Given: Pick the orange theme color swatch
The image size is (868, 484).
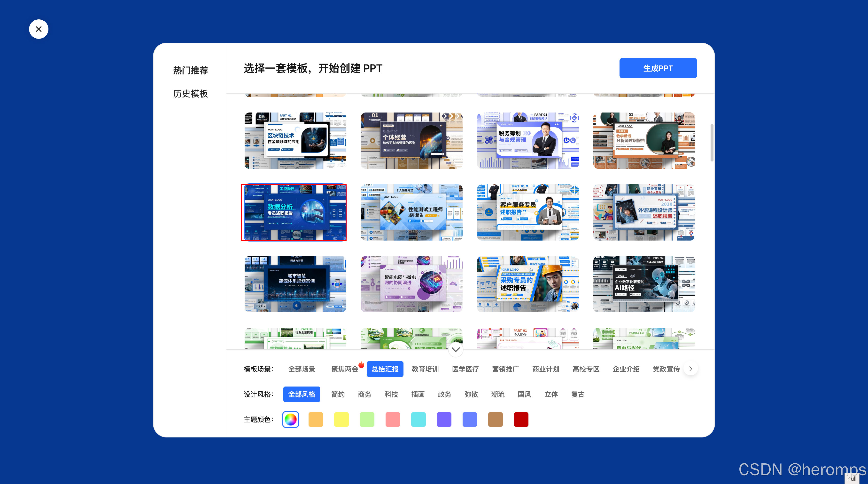Looking at the screenshot, I should click(315, 419).
